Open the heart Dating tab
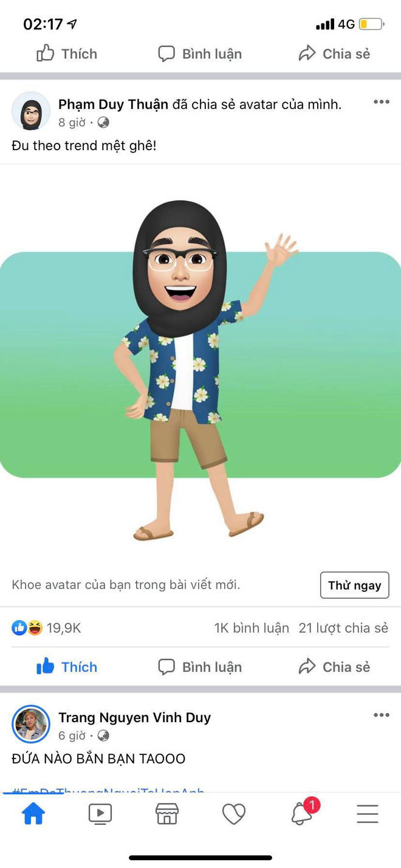This screenshot has height=868, width=401. tap(234, 814)
